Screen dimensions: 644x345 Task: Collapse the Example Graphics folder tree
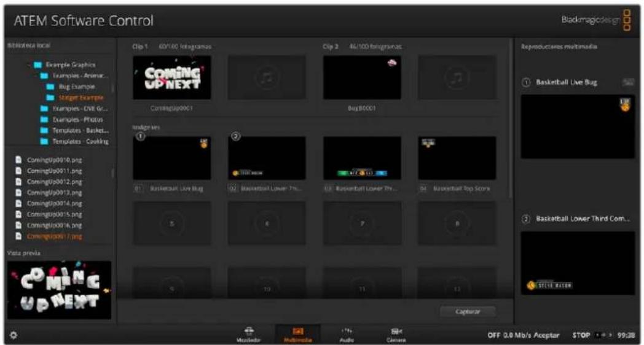[29, 65]
